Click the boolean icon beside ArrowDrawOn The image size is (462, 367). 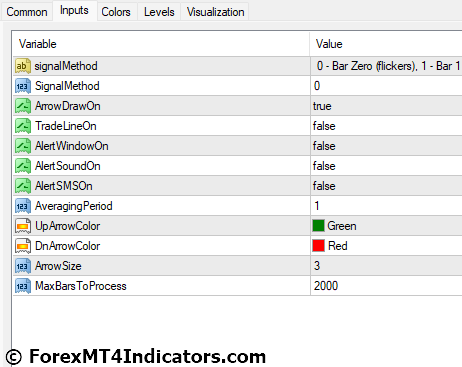[x=23, y=106]
